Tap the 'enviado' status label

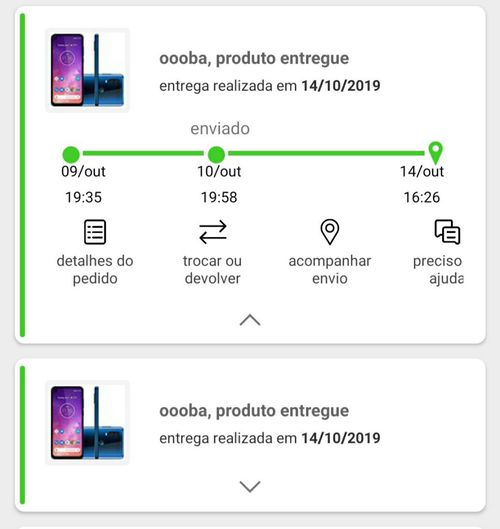click(220, 129)
